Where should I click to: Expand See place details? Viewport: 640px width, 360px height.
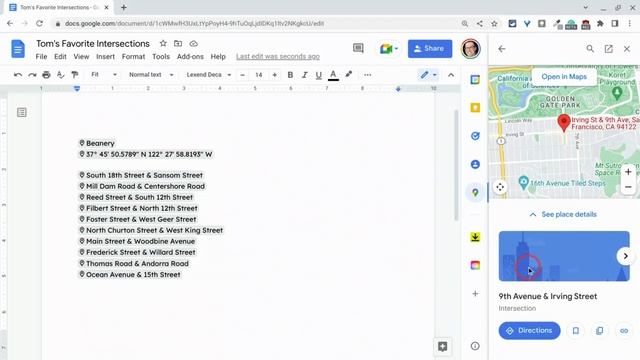pos(563,214)
